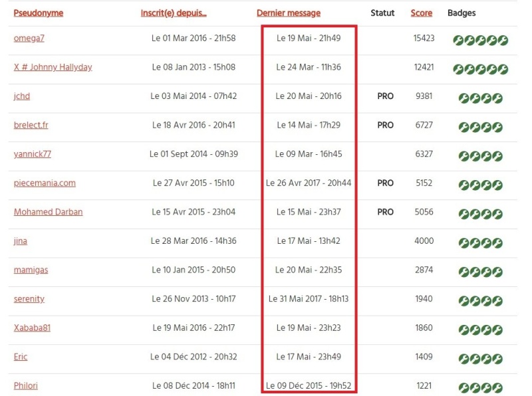Click yannick77's wrench badge icons

(x=480, y=156)
